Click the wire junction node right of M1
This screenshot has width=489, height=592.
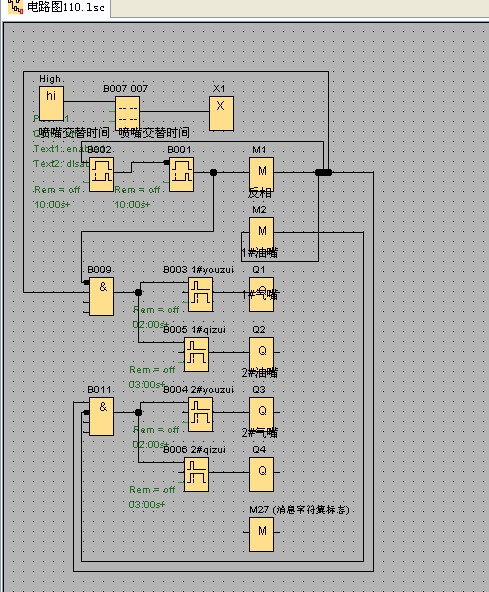tap(324, 173)
